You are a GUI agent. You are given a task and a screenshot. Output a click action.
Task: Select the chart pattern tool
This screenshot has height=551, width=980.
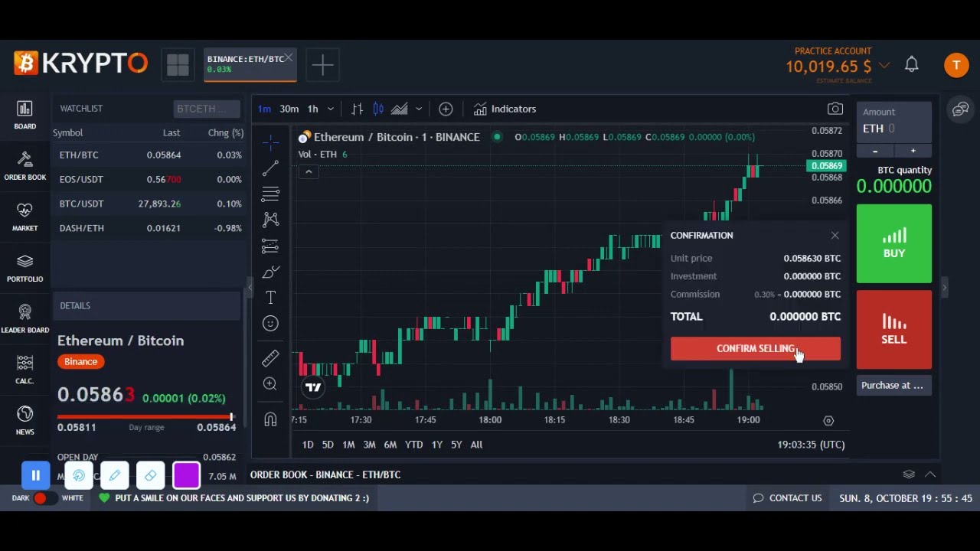click(270, 220)
